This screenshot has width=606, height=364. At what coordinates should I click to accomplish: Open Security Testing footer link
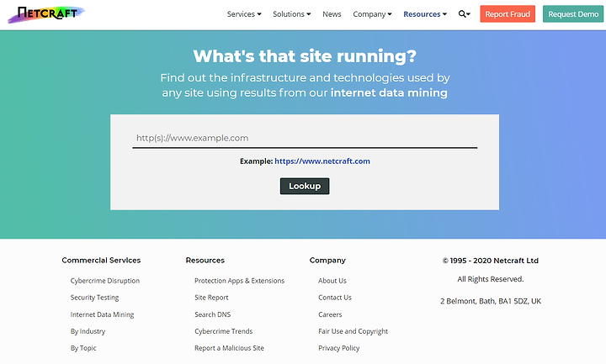pos(94,298)
